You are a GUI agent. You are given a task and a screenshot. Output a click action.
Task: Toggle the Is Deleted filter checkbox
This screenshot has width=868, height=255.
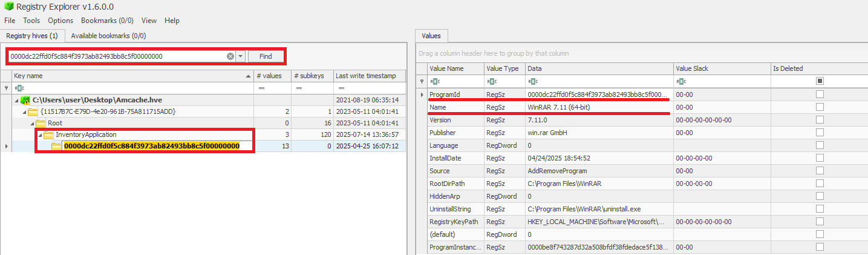[820, 81]
